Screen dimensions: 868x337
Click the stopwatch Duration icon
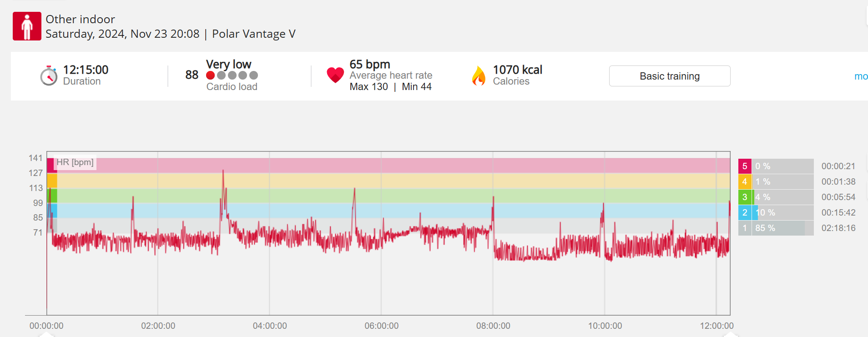[x=49, y=75]
